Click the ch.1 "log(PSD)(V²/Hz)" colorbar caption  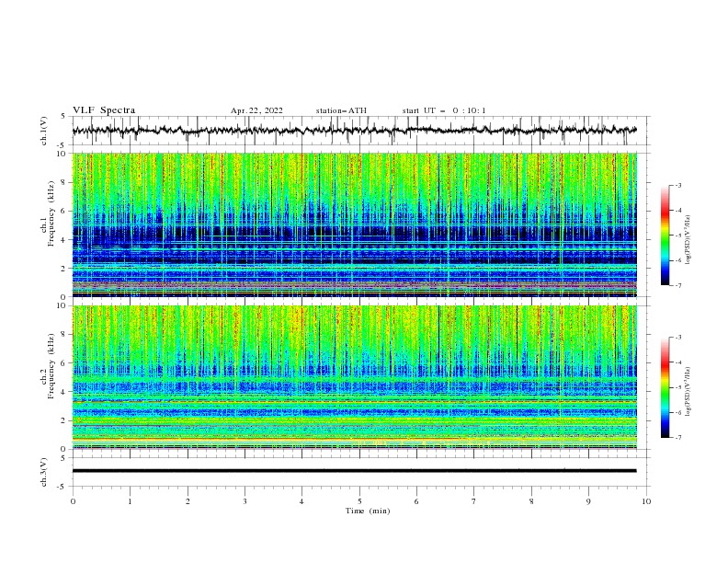pos(688,239)
